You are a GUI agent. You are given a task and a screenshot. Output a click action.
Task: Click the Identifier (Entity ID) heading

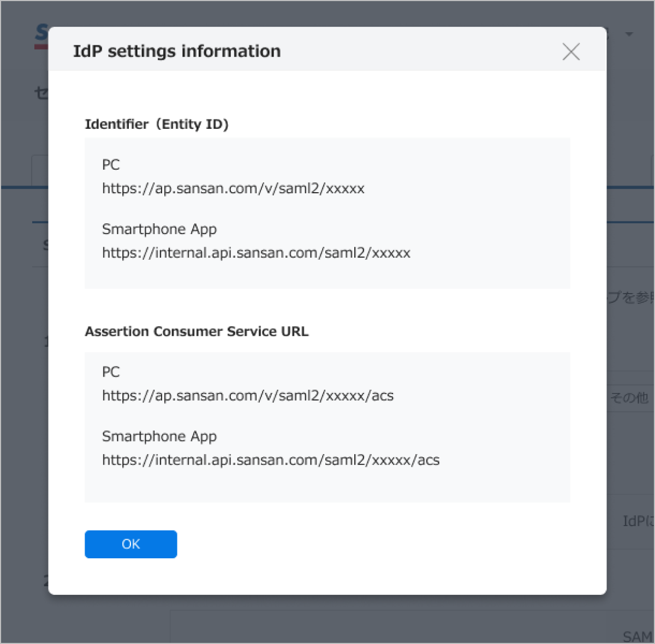pyautogui.click(x=157, y=124)
